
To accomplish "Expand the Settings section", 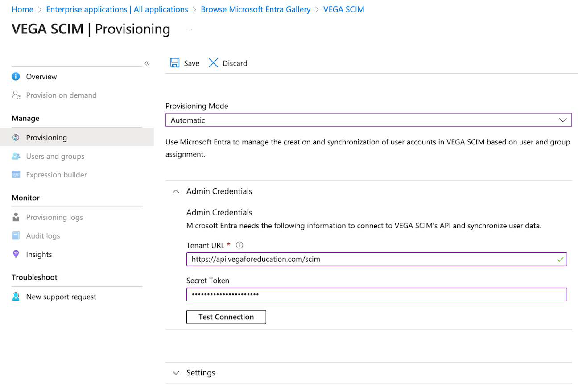I will click(x=176, y=373).
